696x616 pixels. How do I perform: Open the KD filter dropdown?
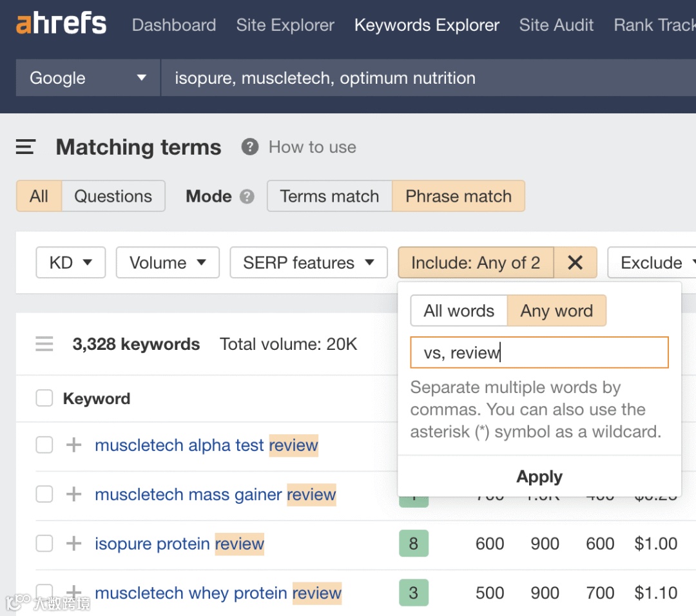pyautogui.click(x=70, y=262)
